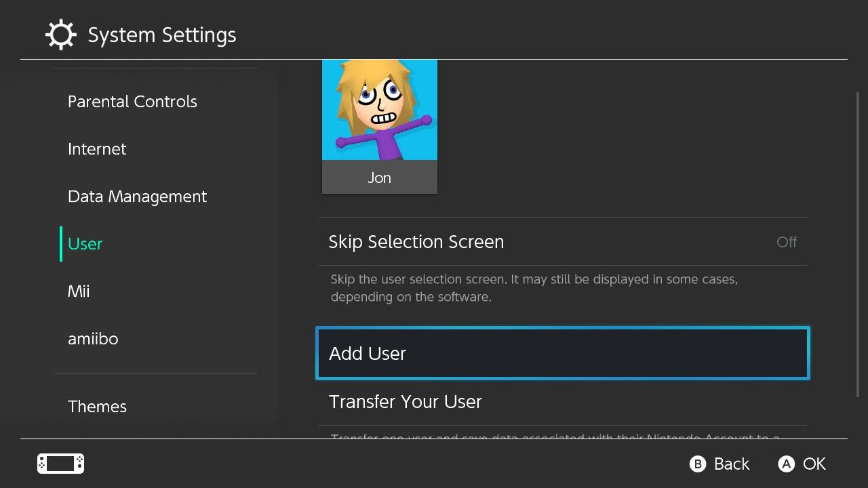Select the highlighted Add User option
The width and height of the screenshot is (868, 488).
pos(562,353)
